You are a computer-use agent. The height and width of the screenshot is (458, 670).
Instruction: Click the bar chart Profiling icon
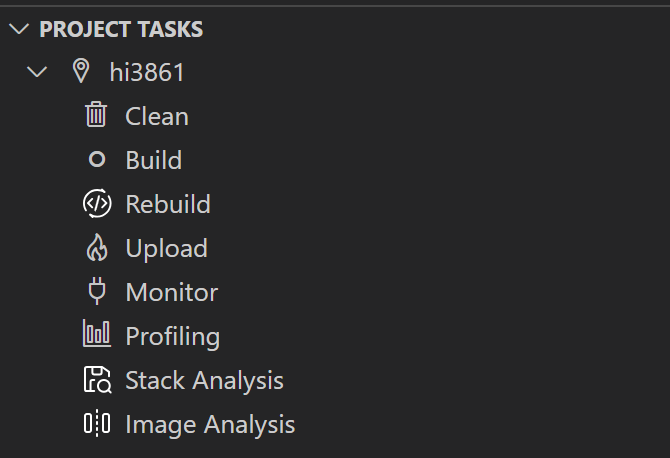[x=97, y=333]
